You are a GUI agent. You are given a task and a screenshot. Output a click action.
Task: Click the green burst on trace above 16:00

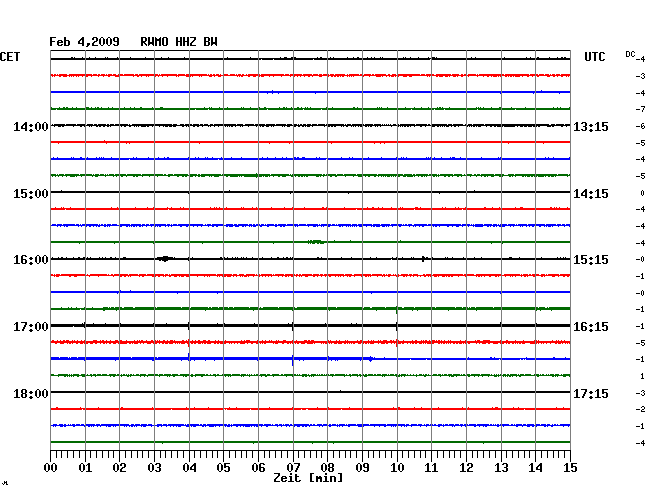pos(316,242)
